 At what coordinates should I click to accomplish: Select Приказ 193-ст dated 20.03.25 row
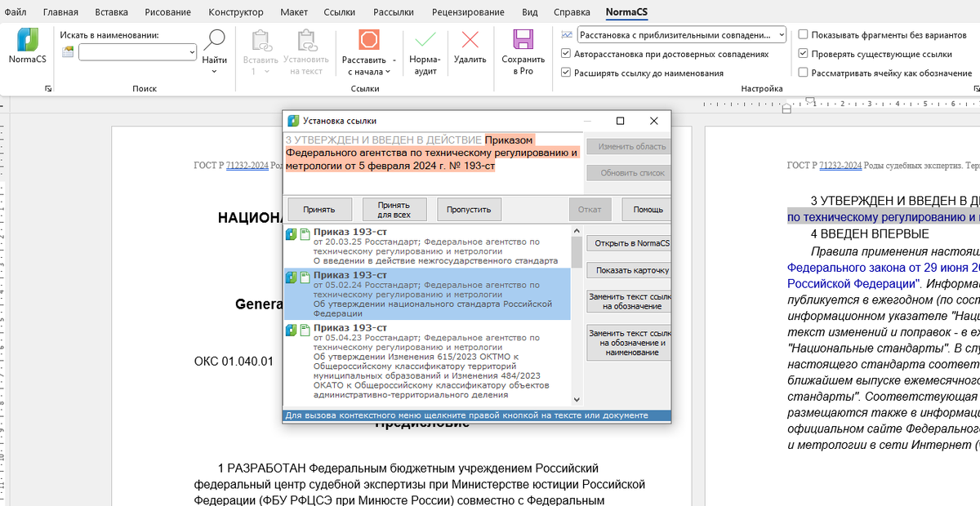pyautogui.click(x=427, y=247)
